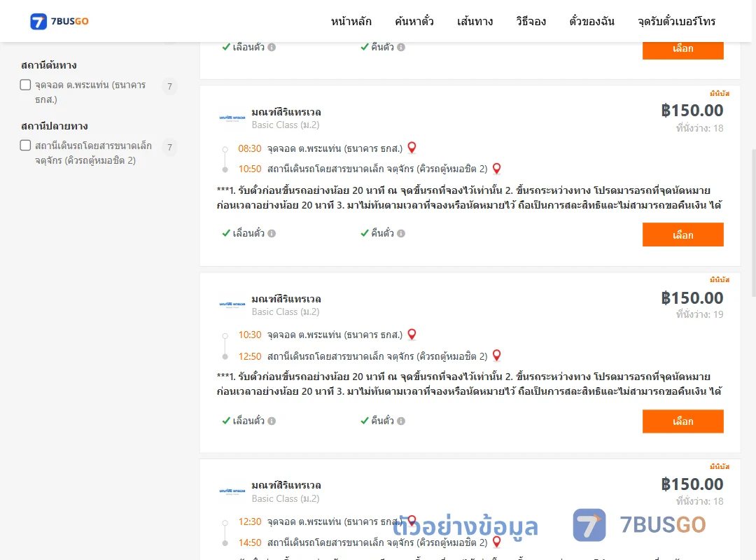Click the 10:30 departure time text
756x560 pixels.
pos(250,335)
